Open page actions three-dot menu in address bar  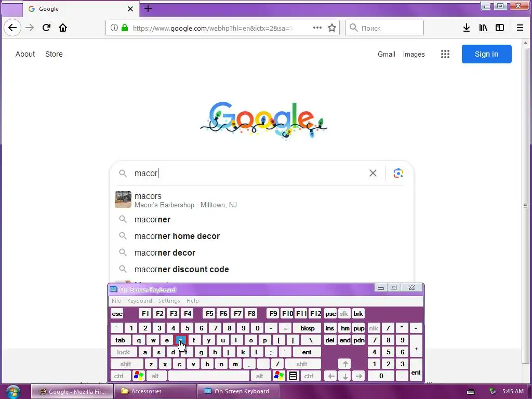pos(317,28)
